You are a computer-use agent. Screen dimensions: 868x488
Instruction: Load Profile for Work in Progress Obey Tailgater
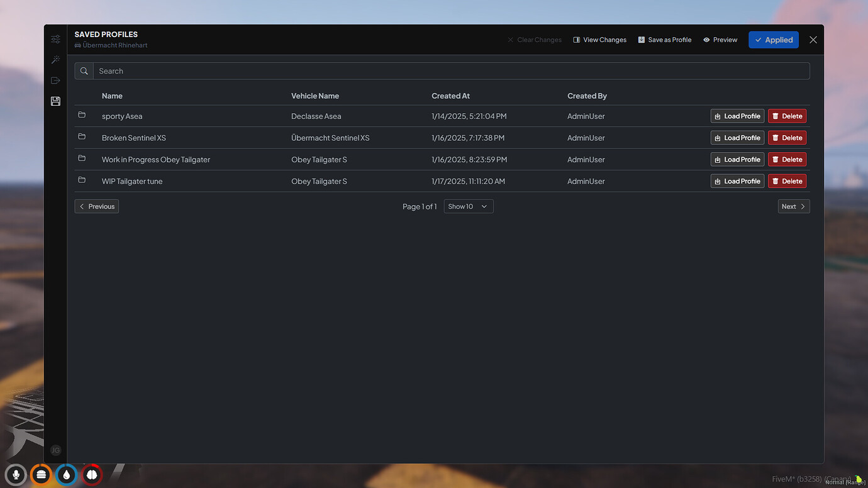tap(737, 159)
